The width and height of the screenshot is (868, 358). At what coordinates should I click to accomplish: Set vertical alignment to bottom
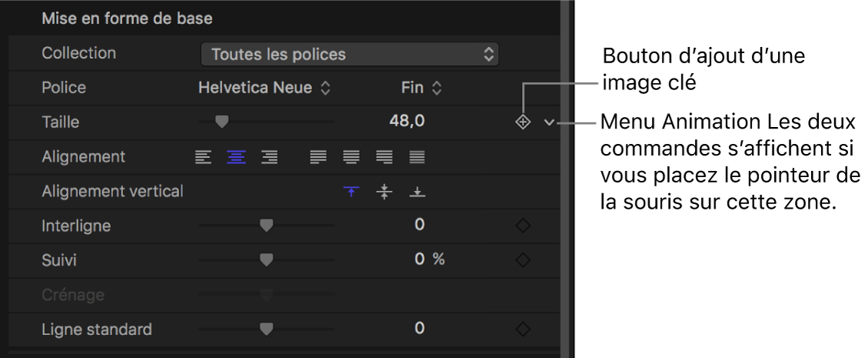click(417, 192)
